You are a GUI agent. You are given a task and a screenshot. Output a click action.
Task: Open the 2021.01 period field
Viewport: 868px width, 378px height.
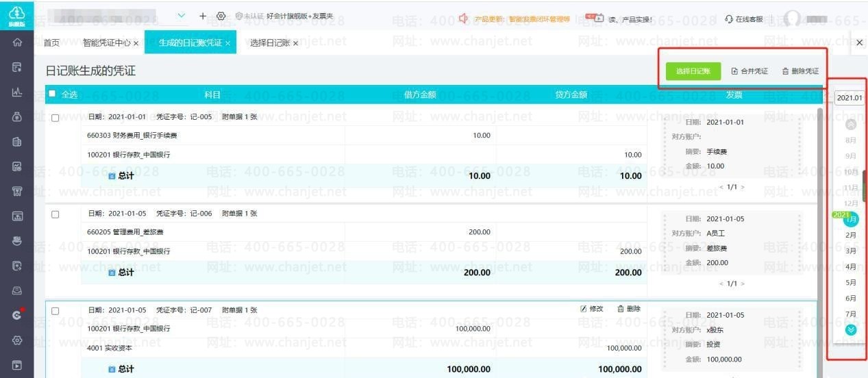(x=850, y=98)
